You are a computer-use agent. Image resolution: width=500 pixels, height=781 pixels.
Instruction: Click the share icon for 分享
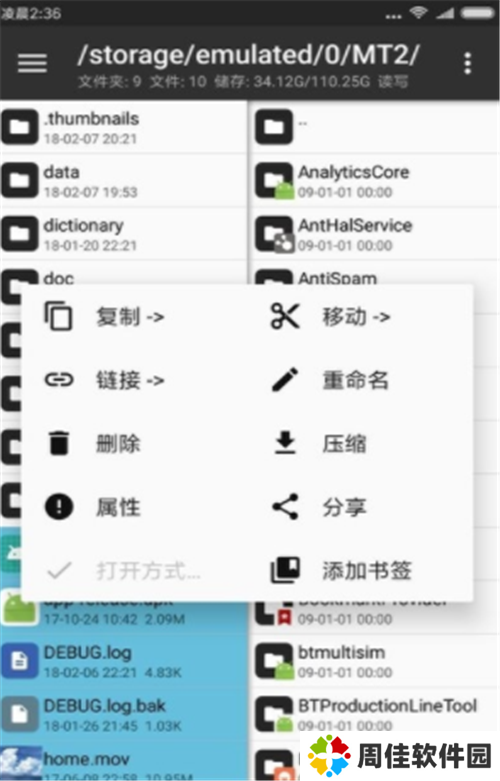click(285, 507)
